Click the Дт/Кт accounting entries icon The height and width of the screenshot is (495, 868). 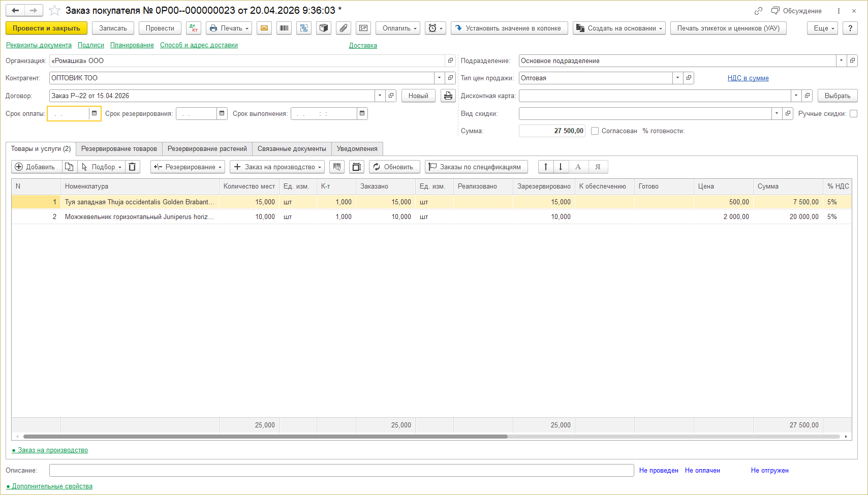coord(194,28)
